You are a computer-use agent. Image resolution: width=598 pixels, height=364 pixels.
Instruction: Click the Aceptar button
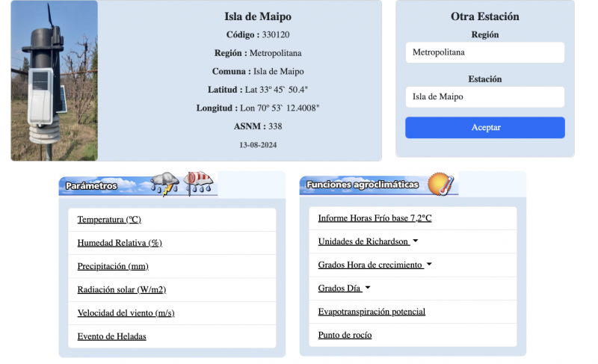pyautogui.click(x=484, y=127)
